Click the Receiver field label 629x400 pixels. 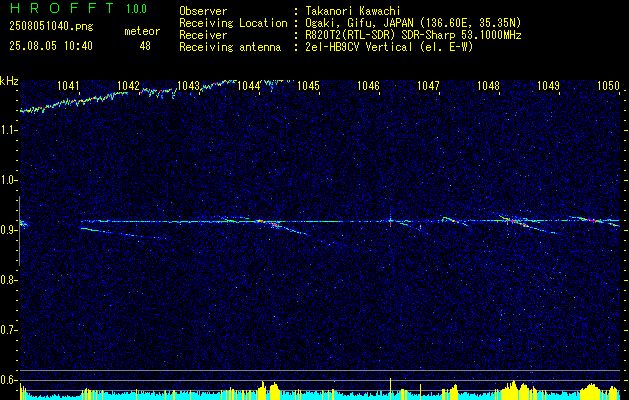[x=203, y=35]
